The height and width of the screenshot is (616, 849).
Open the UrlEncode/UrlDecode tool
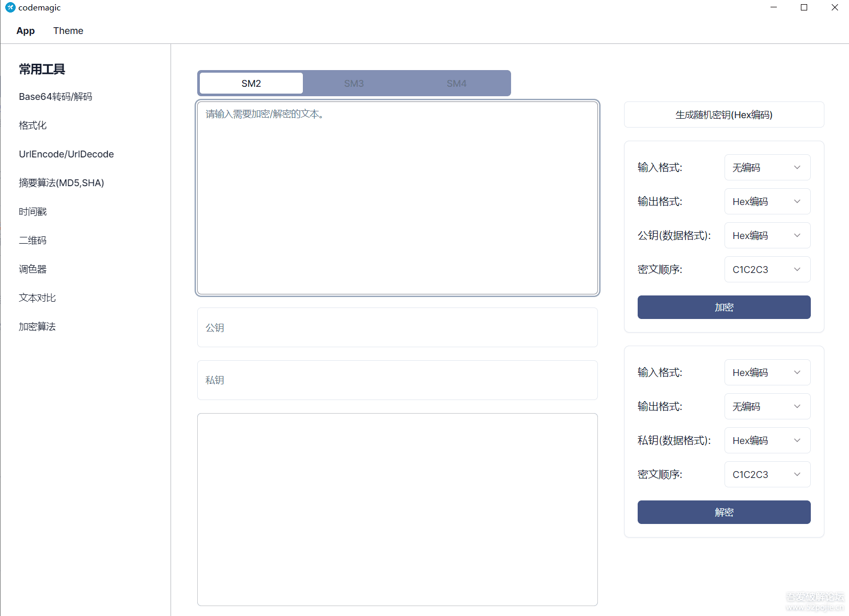tap(66, 154)
